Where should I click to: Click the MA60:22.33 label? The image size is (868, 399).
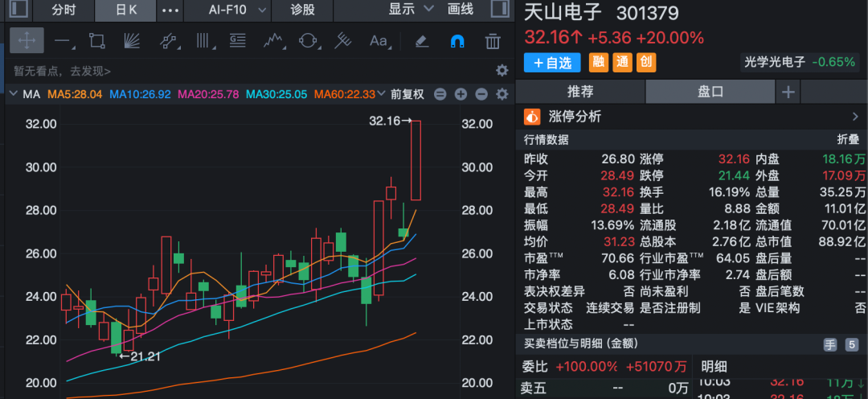[344, 94]
